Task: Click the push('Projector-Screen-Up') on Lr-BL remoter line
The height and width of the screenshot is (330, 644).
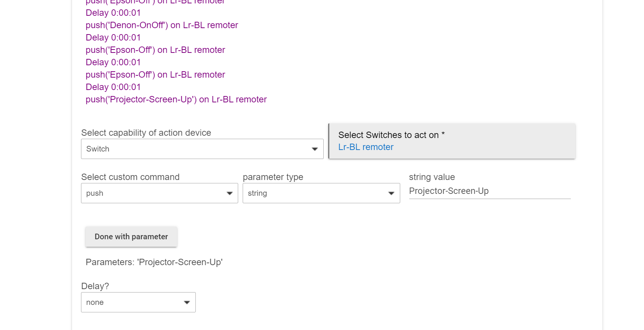Action: 176,99
